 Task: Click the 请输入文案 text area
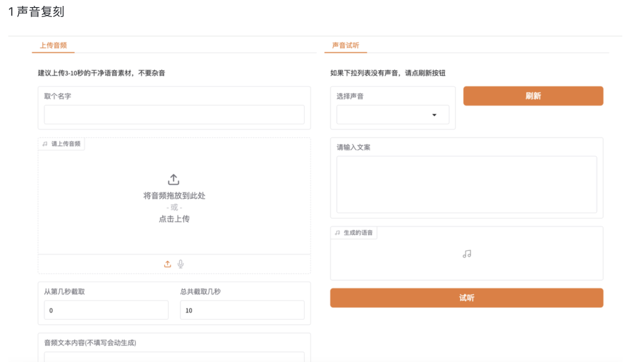pos(466,184)
